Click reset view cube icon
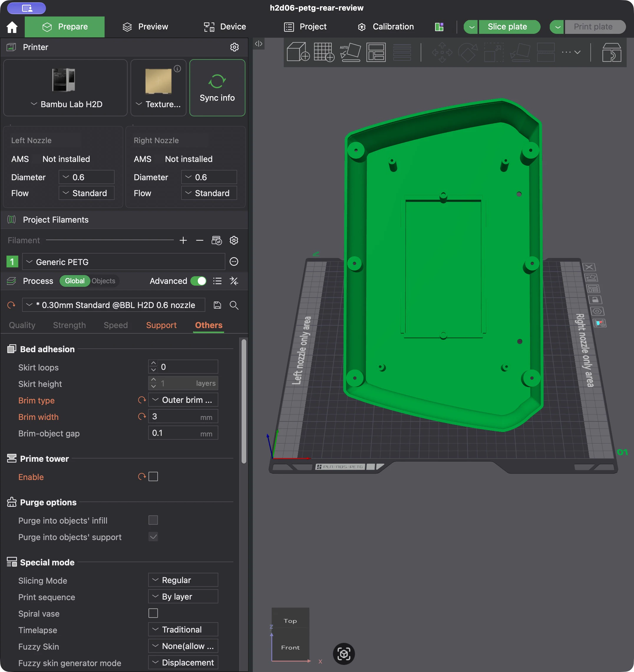Screen dimensions: 634x672 pyautogui.click(x=344, y=654)
